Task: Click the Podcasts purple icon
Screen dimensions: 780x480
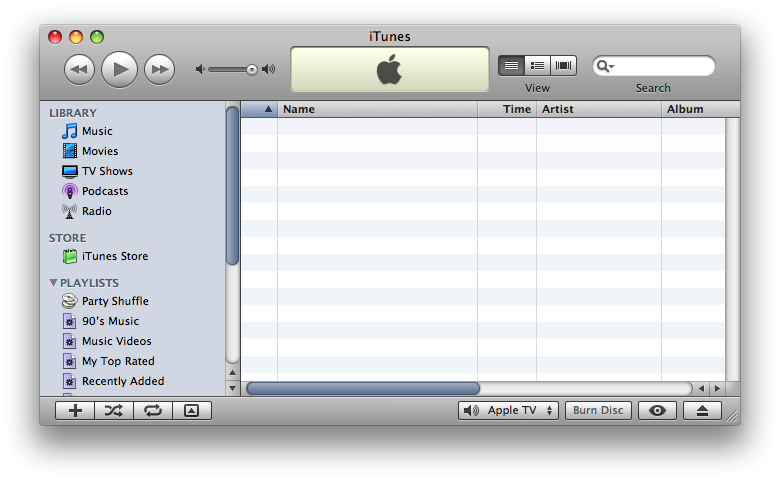Action: (70, 191)
